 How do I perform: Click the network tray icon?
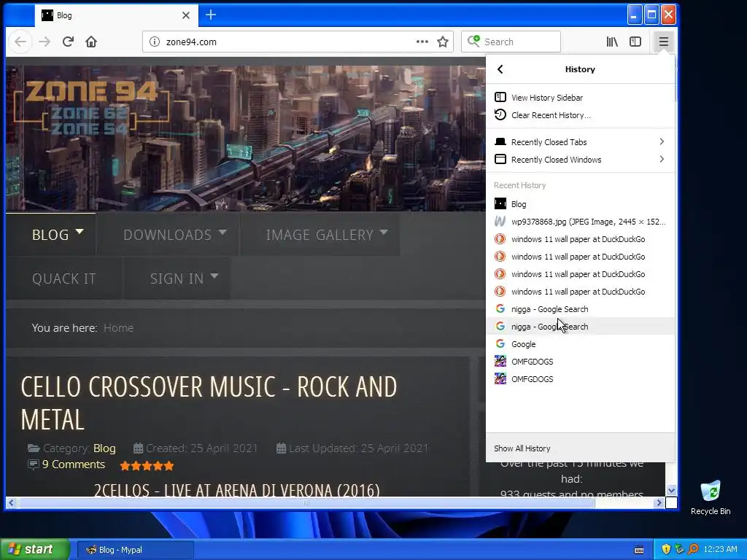click(x=679, y=549)
